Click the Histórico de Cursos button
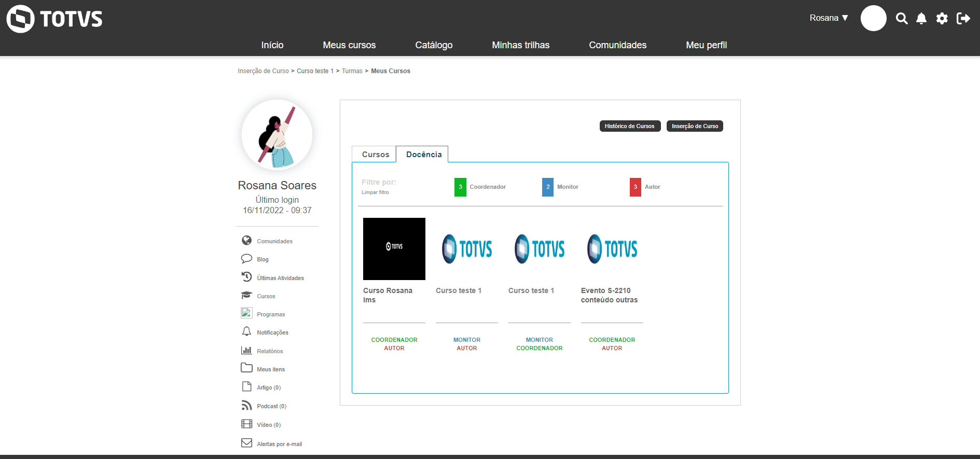Screen dimensions: 980x459 coord(630,126)
